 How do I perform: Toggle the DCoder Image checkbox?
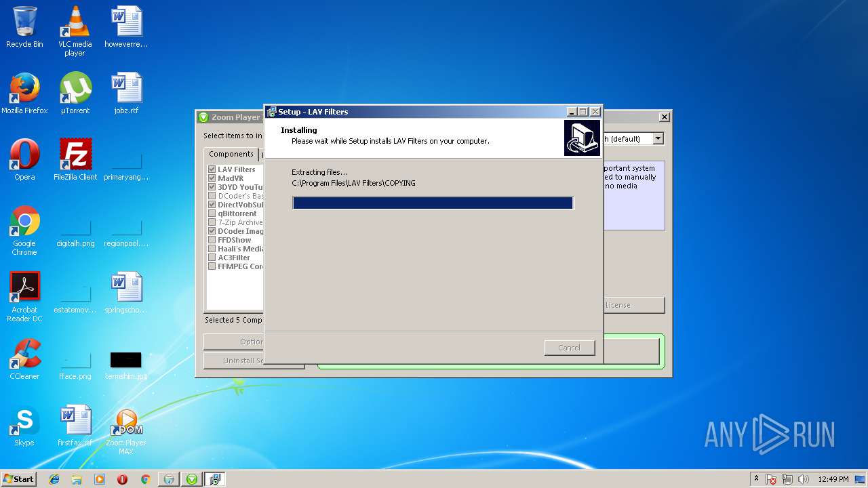[212, 231]
